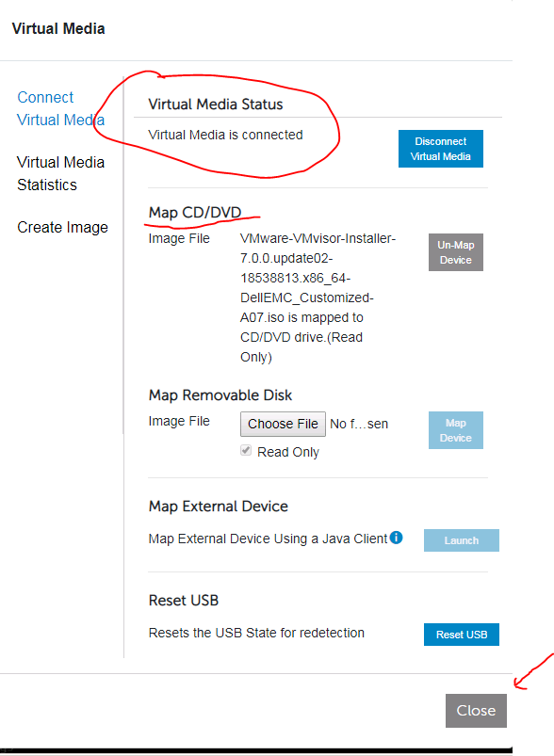Screen dimensions: 554x756
Task: Close the Virtual Media dialog
Action: point(476,711)
